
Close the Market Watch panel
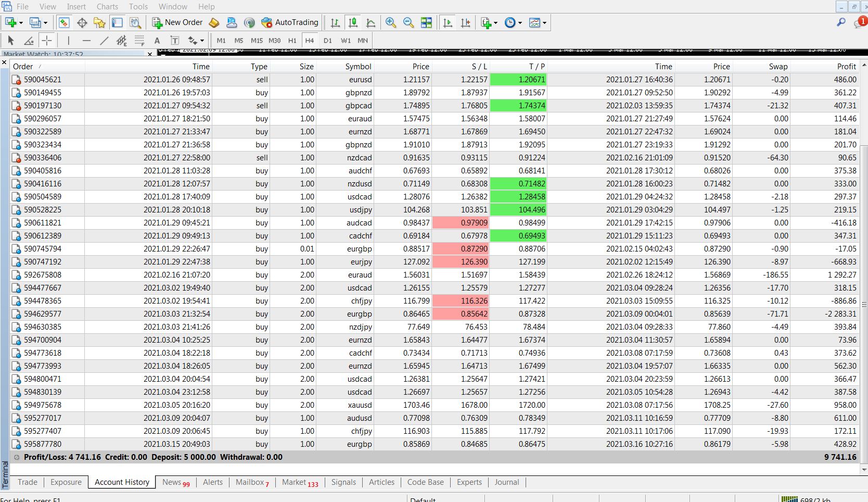pyautogui.click(x=150, y=54)
